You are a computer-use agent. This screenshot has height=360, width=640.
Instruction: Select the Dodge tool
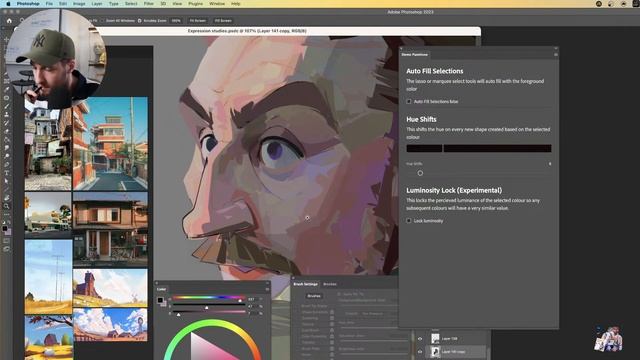pos(7,156)
